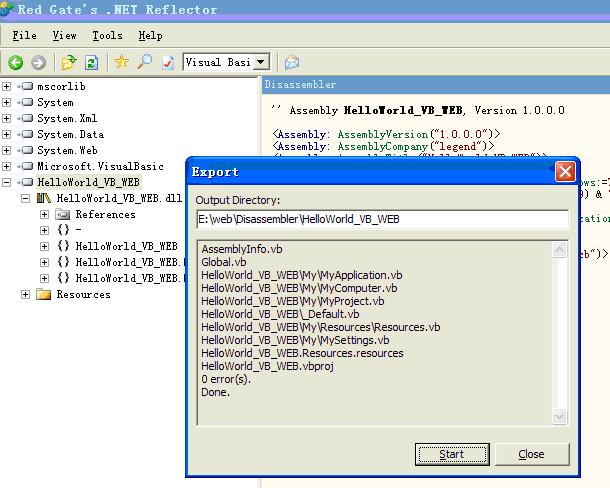610x488 pixels.
Task: Click the MySettings.vb log line
Action: [295, 340]
